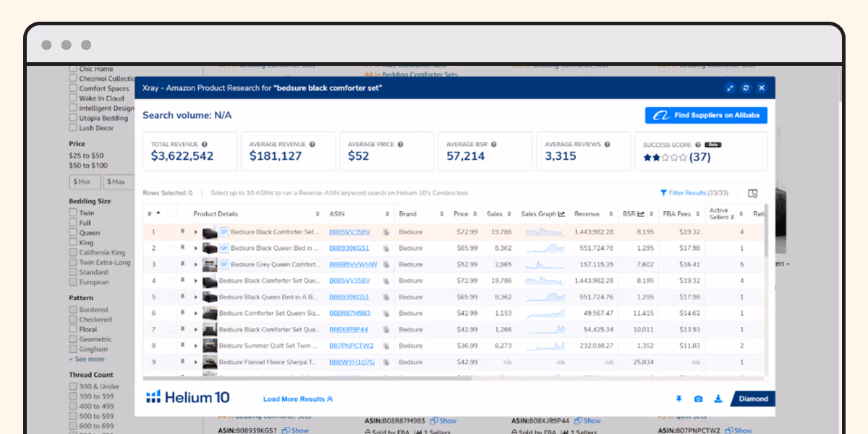Copy ASIN B08WYH1O7G in row 9

pos(386,362)
